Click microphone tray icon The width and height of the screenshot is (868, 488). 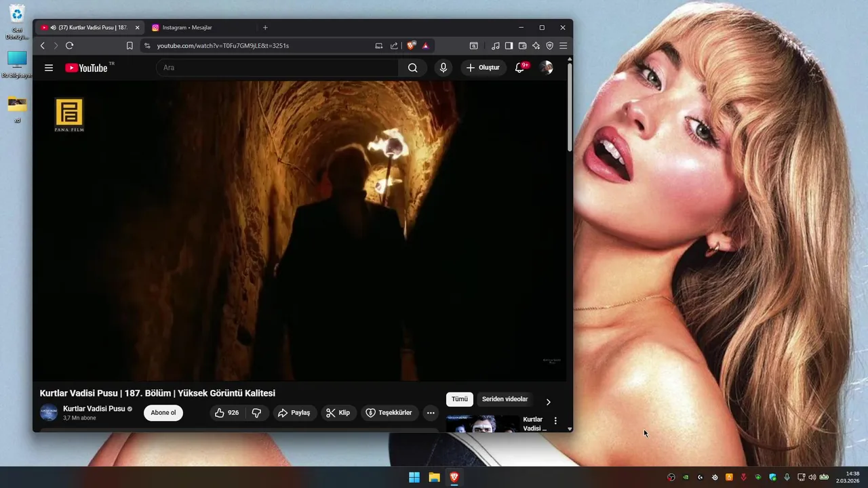tap(787, 477)
